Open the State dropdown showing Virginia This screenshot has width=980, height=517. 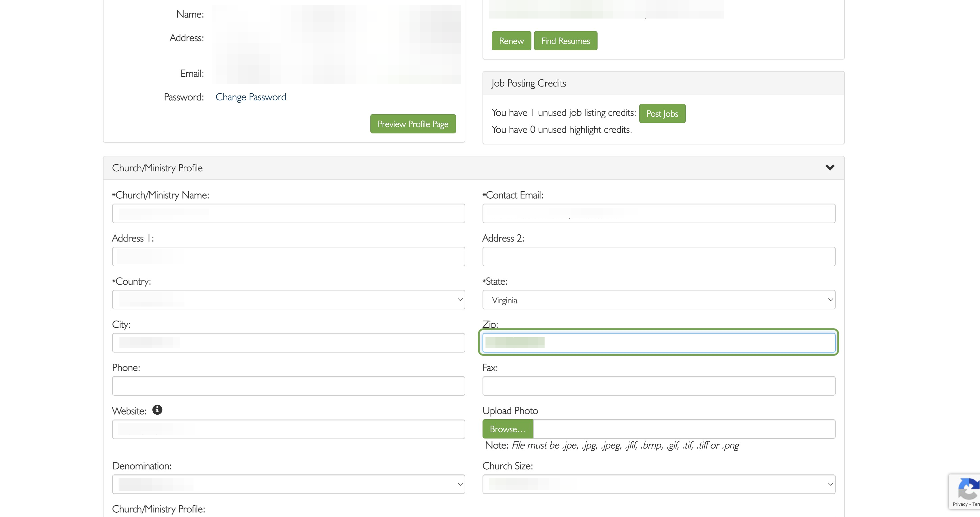point(659,300)
